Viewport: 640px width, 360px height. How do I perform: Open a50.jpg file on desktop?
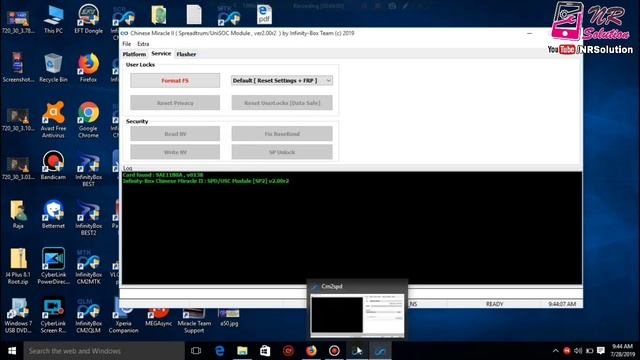click(x=229, y=318)
